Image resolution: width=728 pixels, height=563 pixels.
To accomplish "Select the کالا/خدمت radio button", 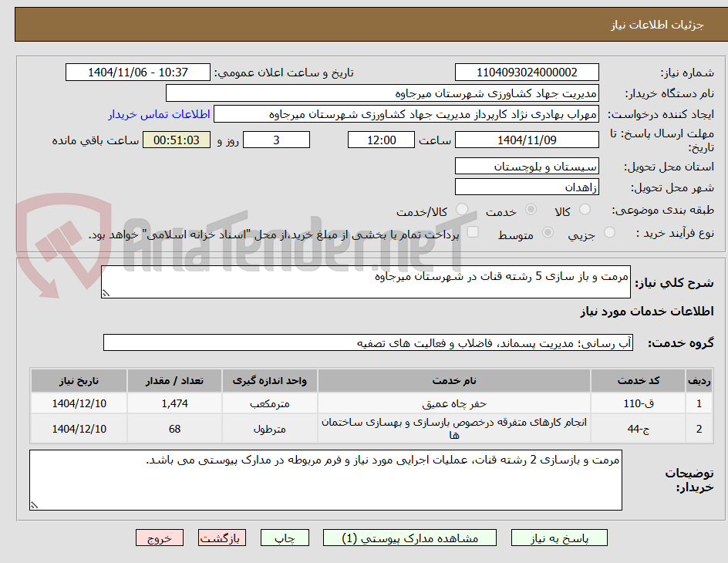I will tap(462, 210).
